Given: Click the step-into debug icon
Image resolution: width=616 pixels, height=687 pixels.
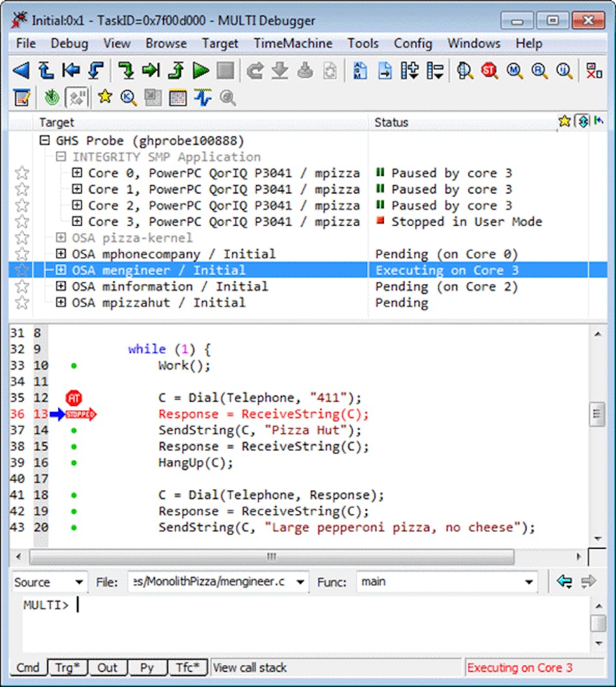Looking at the screenshot, I should click(x=126, y=70).
